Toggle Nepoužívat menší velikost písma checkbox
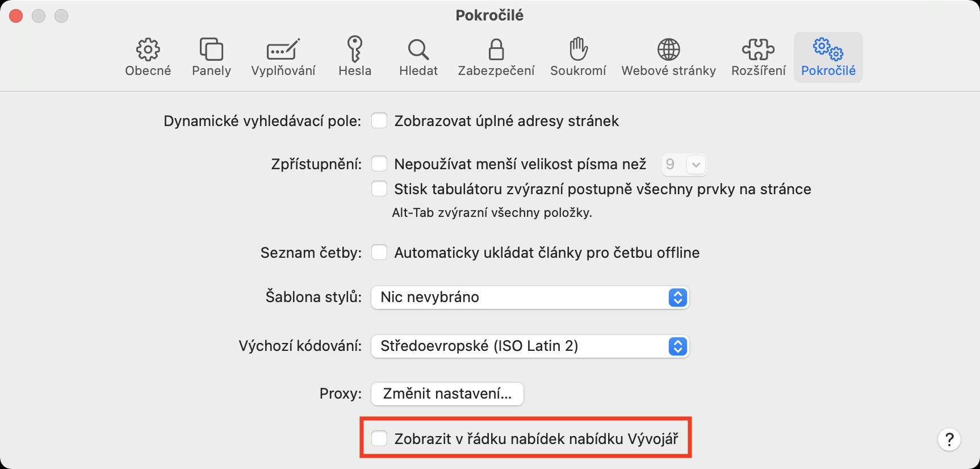The height and width of the screenshot is (469, 980). point(379,164)
